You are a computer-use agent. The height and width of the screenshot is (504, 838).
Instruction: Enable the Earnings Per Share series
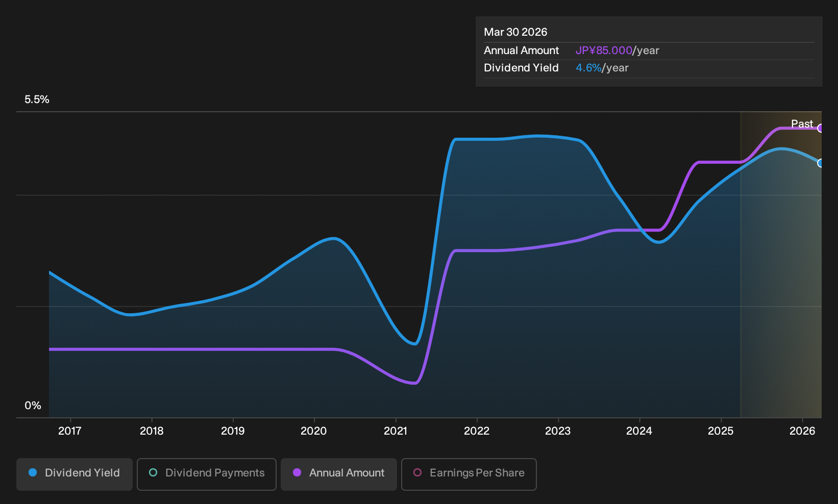click(469, 474)
